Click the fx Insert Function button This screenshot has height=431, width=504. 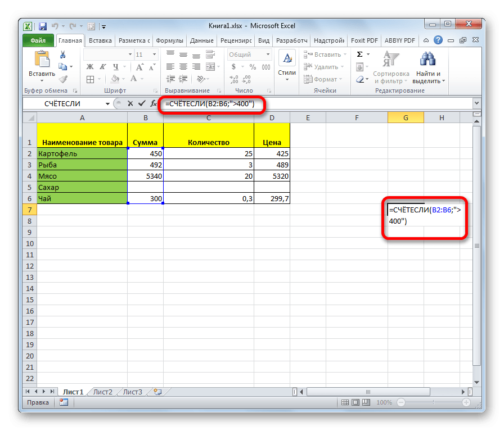[154, 103]
